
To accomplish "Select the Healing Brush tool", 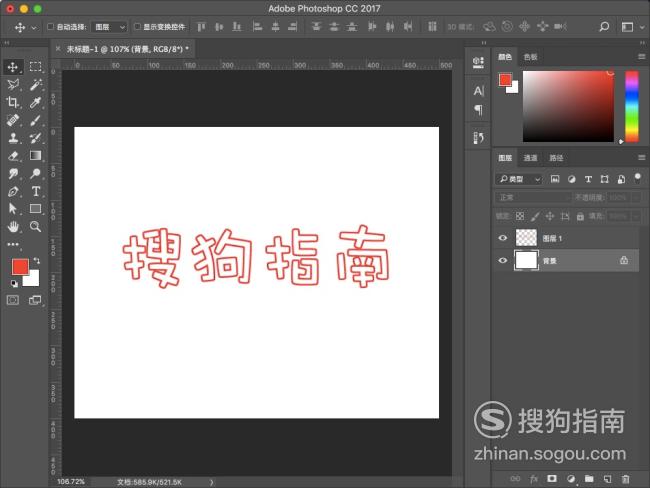I will pos(13,120).
